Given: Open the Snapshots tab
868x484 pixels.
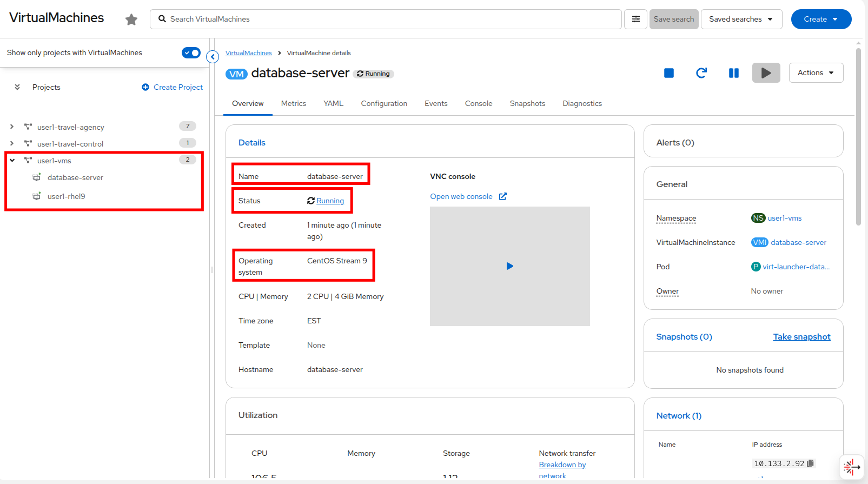Looking at the screenshot, I should [527, 103].
